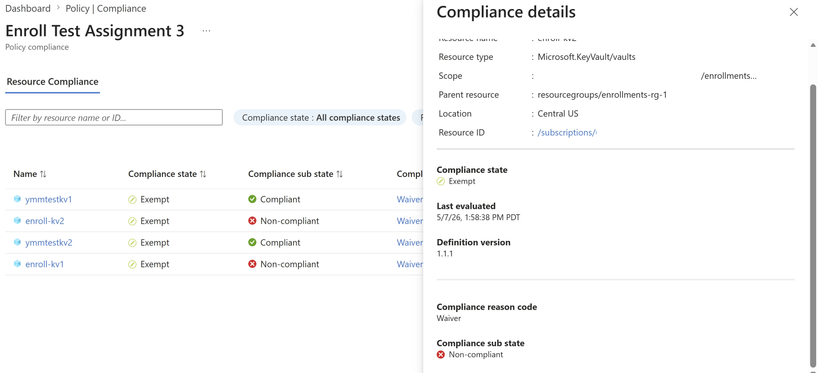
Task: Click the Exempt icon in the enroll-kv2 row
Action: pos(133,221)
